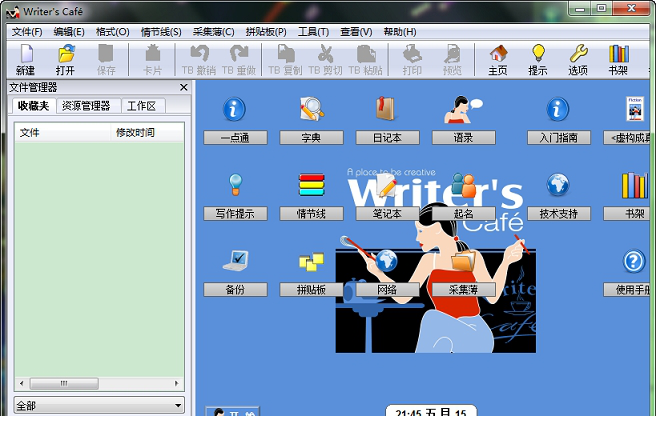Open the 字典 dictionary magnifier icon
Screen dimensions: 656x432
311,109
